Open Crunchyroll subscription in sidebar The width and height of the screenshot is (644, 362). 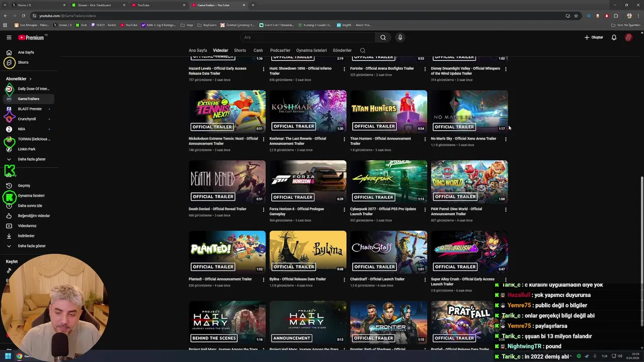27,119
